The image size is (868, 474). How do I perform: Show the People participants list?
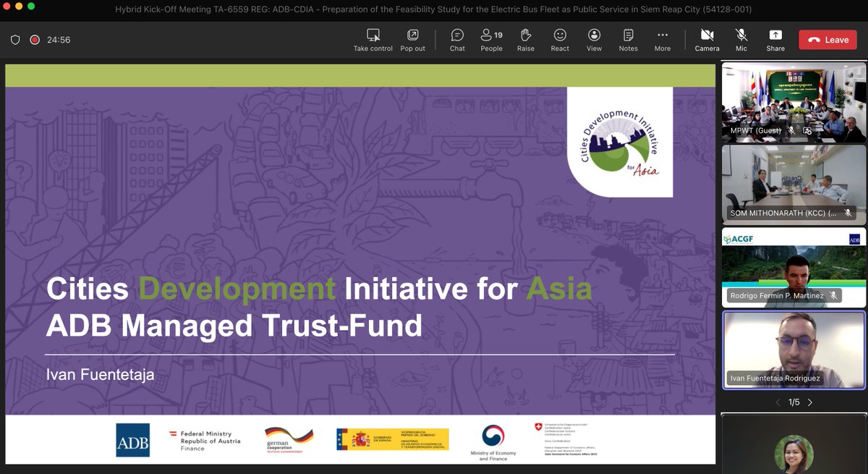pos(491,40)
